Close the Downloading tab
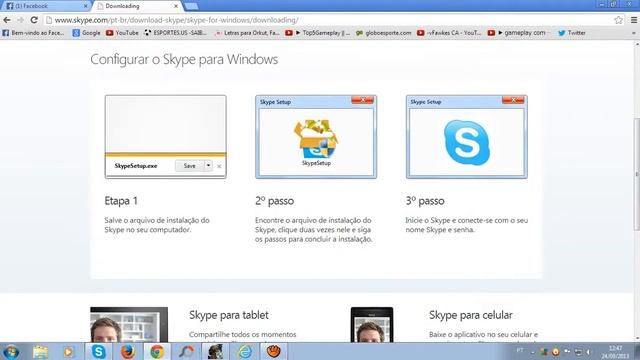This screenshot has height=360, width=640. point(176,6)
